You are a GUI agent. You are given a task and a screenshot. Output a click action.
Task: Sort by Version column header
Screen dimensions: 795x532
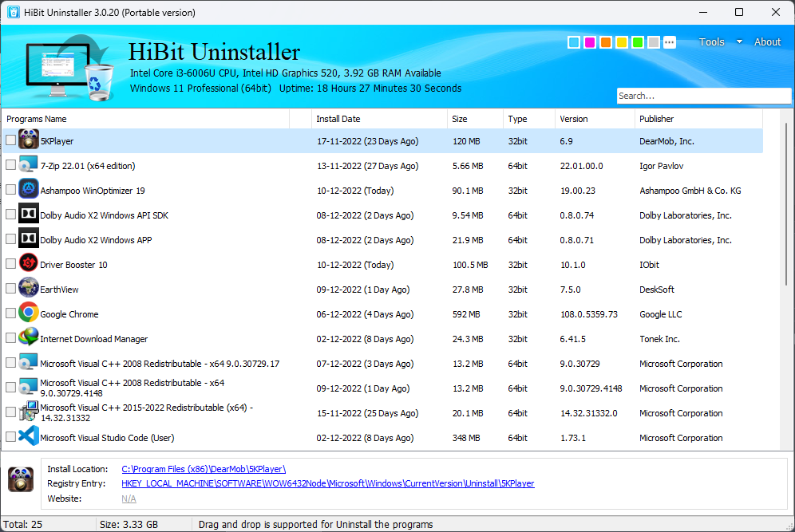(x=595, y=119)
